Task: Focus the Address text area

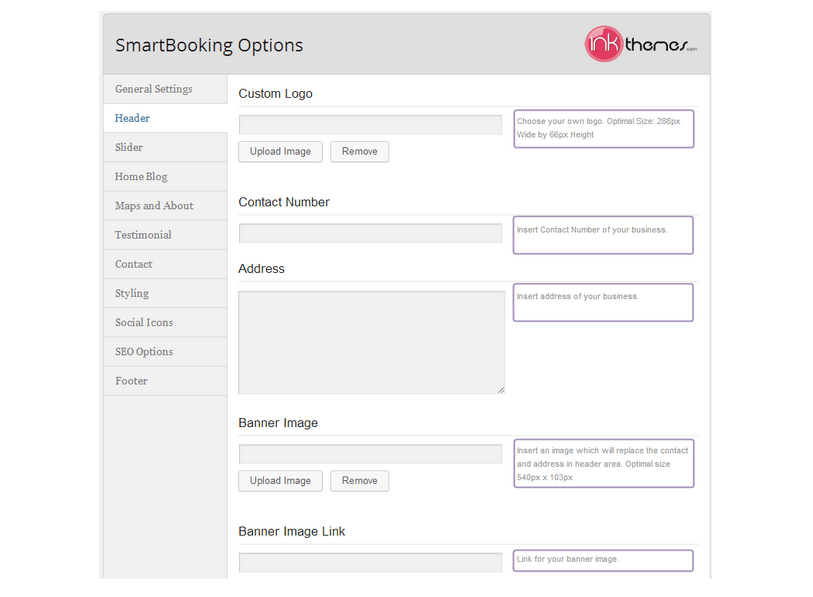Action: [x=370, y=340]
